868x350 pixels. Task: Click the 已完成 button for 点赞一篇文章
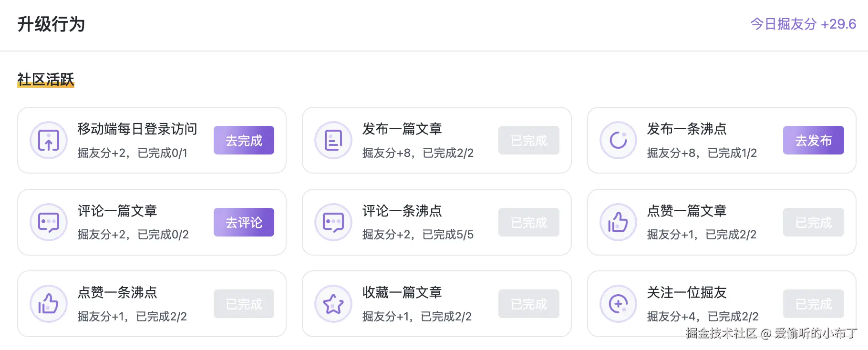click(x=813, y=222)
